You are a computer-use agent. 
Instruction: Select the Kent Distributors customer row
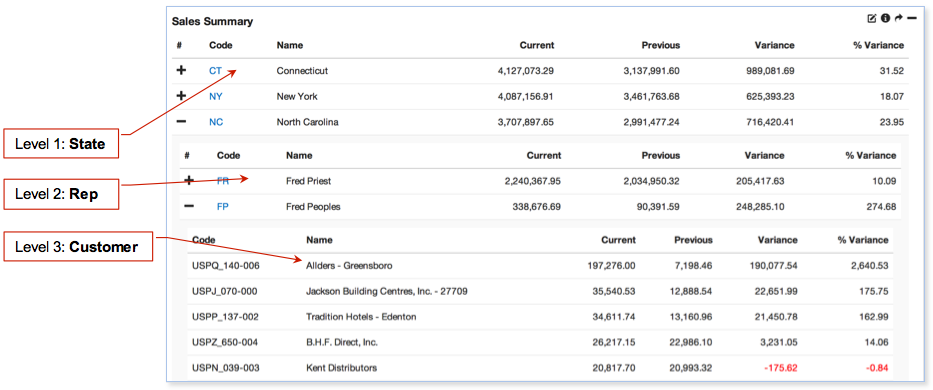point(540,368)
